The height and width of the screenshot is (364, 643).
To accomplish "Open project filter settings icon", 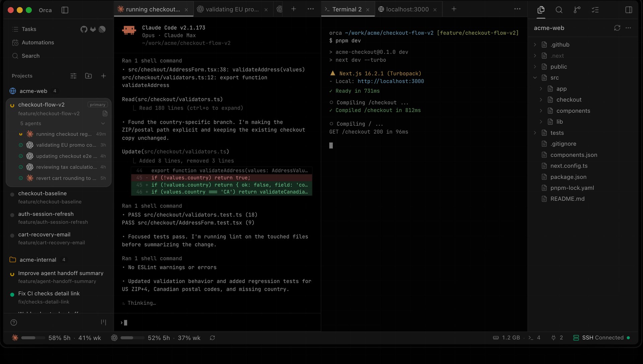I will (73, 76).
